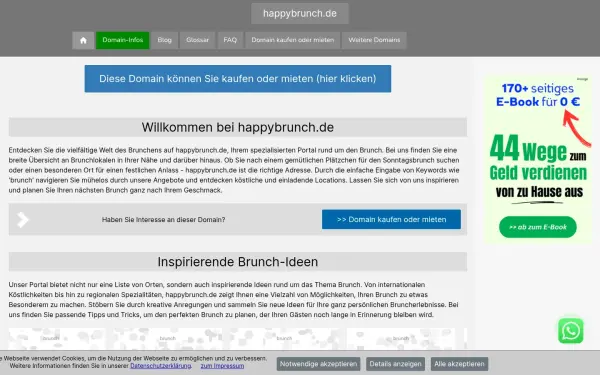600x375 pixels.
Task: Click Details anzeigen cookie button
Action: (x=395, y=364)
